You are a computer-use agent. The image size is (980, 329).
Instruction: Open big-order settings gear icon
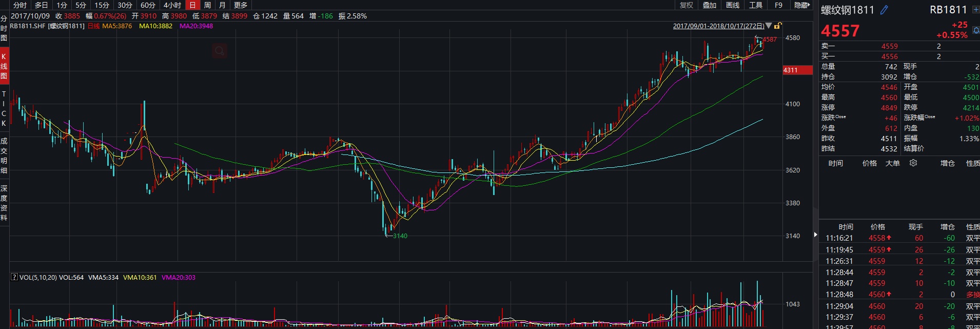coord(913,163)
